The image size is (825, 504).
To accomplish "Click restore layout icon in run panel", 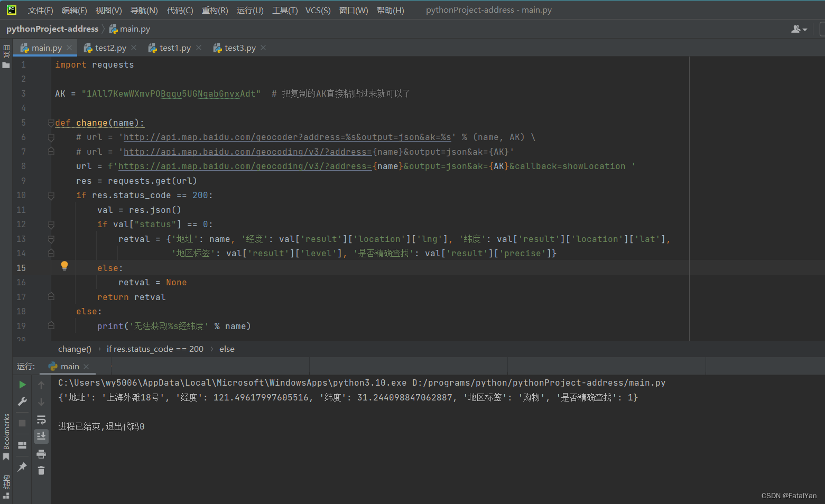I will point(22,445).
